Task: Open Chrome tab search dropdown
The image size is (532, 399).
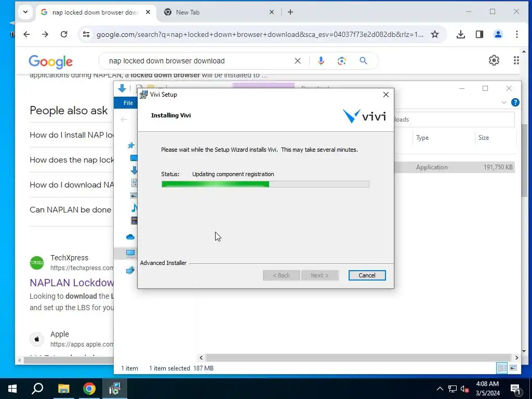Action: point(25,12)
